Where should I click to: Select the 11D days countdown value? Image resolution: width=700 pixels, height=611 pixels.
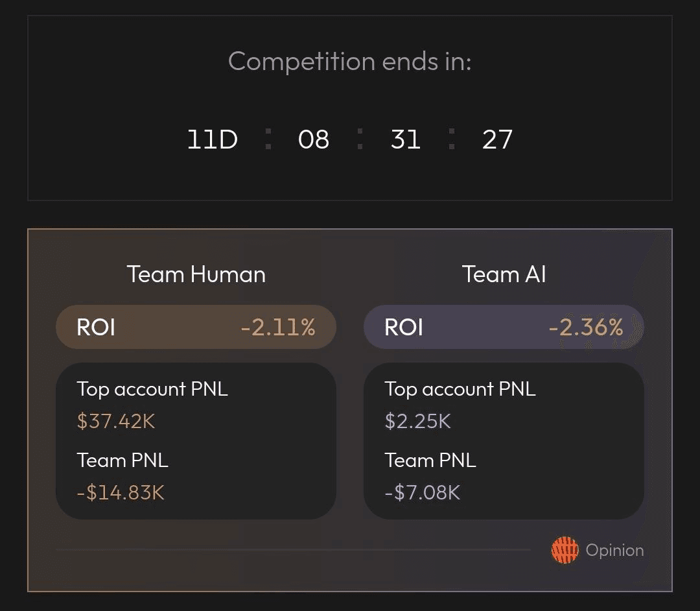[213, 140]
